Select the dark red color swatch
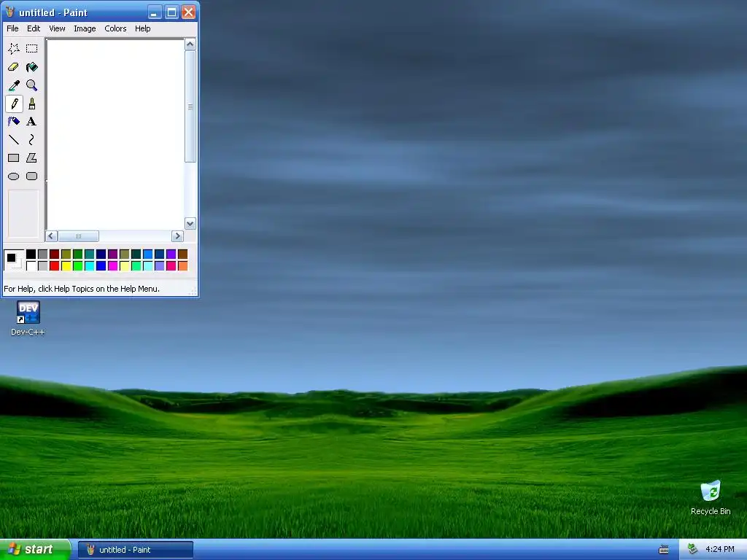This screenshot has width=747, height=560. [54, 254]
